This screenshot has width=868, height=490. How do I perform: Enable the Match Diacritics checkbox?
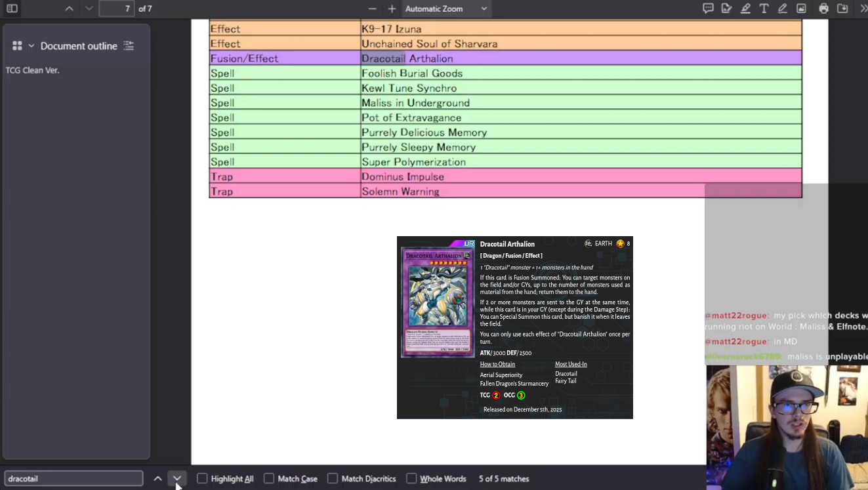(333, 479)
